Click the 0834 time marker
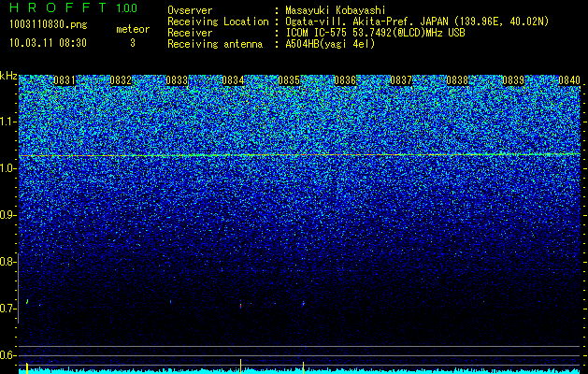This screenshot has width=588, height=374. (x=233, y=80)
